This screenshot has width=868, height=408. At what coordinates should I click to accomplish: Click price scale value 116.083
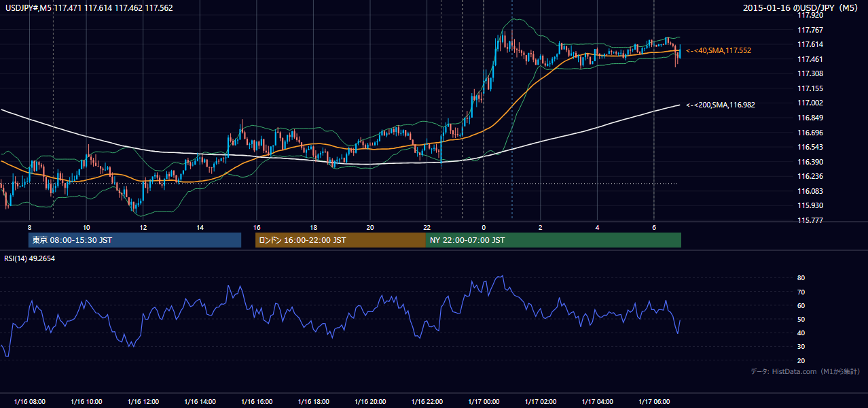pos(810,191)
